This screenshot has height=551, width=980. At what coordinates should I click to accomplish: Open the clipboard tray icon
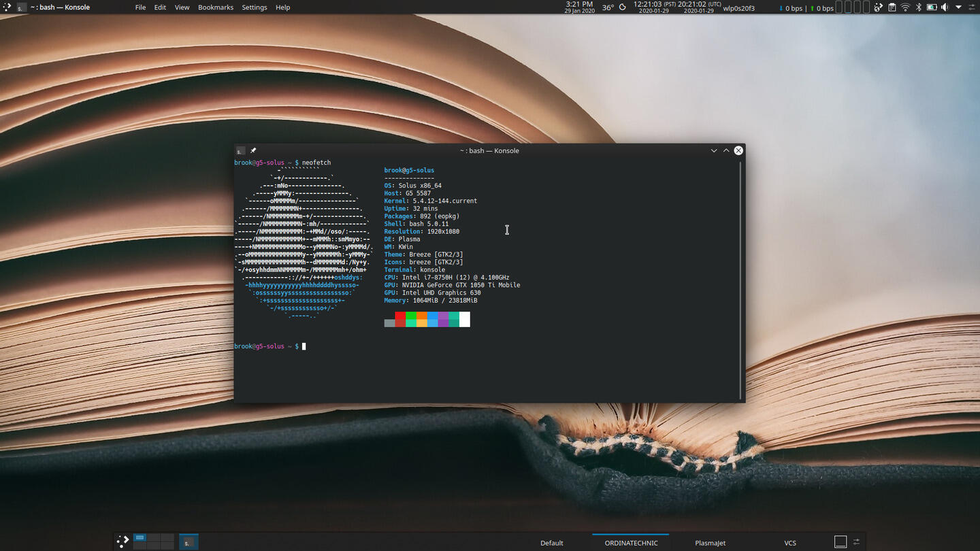pos(892,7)
